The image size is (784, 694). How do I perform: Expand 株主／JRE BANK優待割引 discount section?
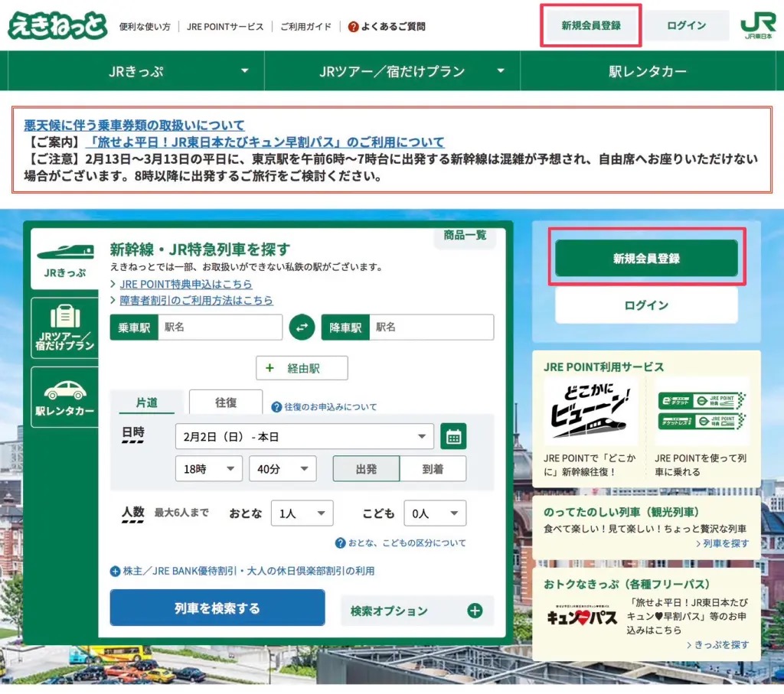pos(243,571)
